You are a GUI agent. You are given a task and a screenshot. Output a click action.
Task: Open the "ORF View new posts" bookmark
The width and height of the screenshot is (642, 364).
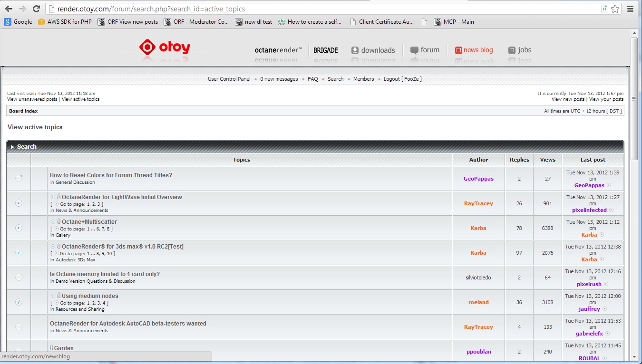pyautogui.click(x=127, y=22)
